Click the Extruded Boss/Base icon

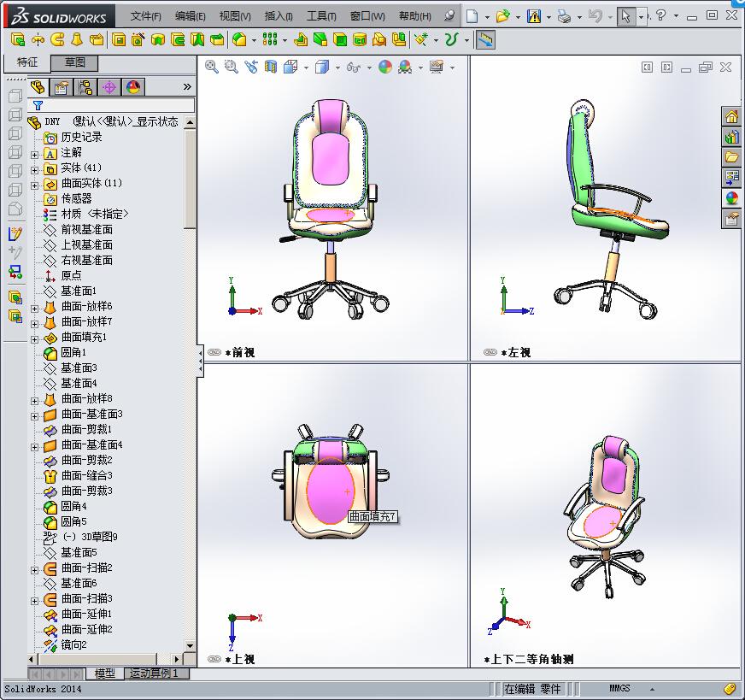pos(18,39)
